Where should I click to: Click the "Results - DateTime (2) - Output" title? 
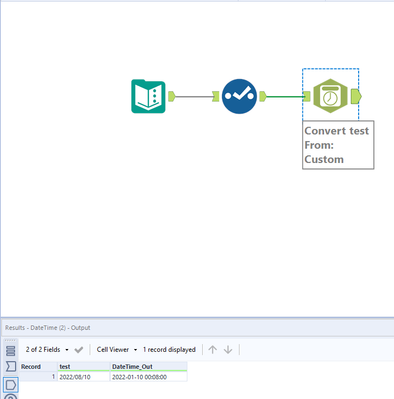48,328
